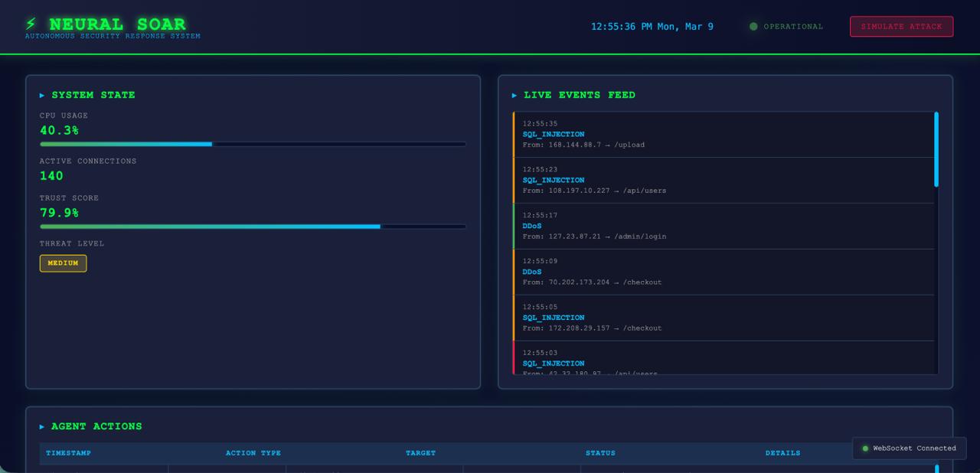The image size is (980, 473).
Task: Click the lightning bolt NEURAL SOAR logo icon
Action: (x=31, y=24)
